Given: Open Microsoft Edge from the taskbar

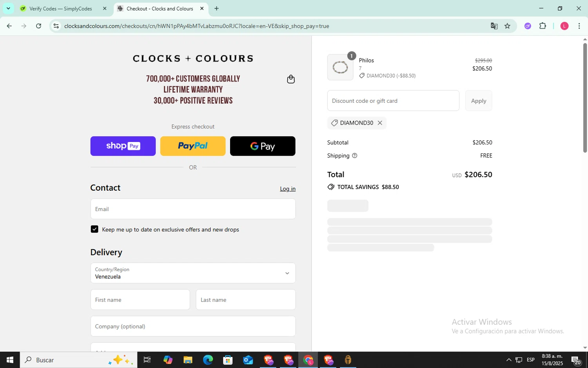Looking at the screenshot, I should (x=208, y=360).
